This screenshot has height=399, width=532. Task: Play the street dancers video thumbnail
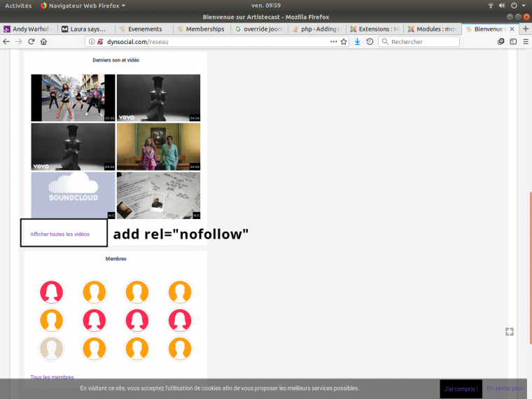pyautogui.click(x=73, y=98)
